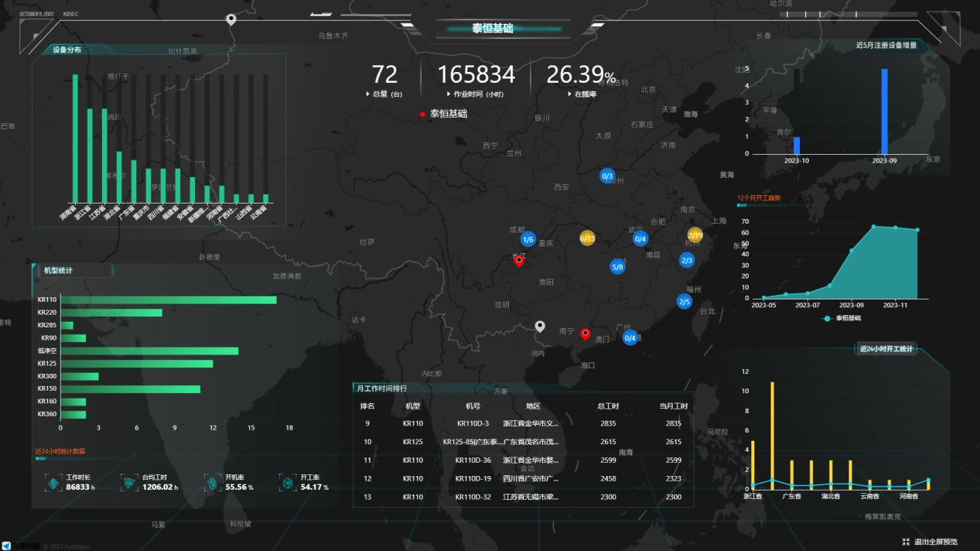Open the 6/13 yellow cluster marker
Screen dimensions: 980x551
(x=587, y=238)
